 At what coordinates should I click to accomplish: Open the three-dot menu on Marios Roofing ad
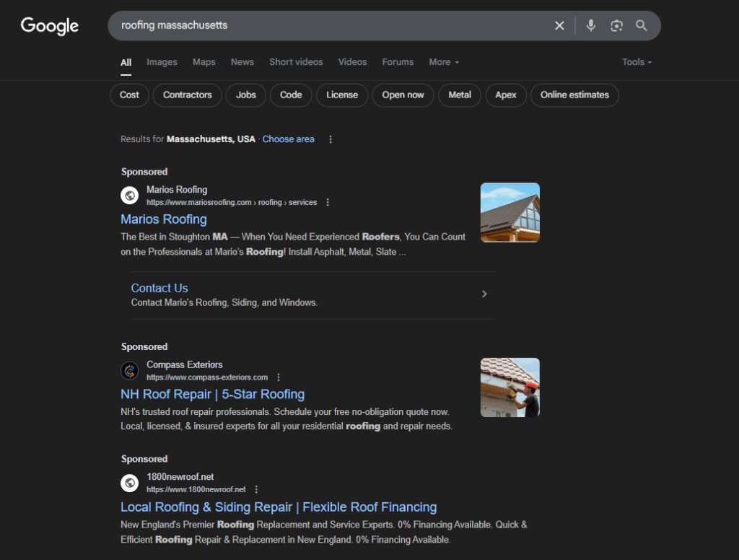click(x=328, y=202)
